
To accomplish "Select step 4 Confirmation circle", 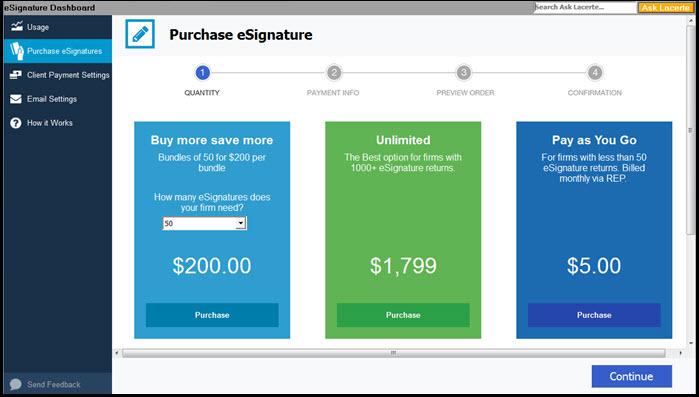I will 595,72.
